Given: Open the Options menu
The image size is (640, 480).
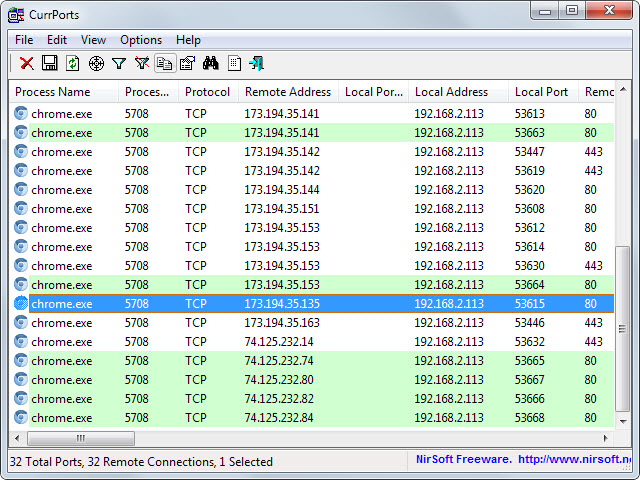Looking at the screenshot, I should click(x=141, y=40).
